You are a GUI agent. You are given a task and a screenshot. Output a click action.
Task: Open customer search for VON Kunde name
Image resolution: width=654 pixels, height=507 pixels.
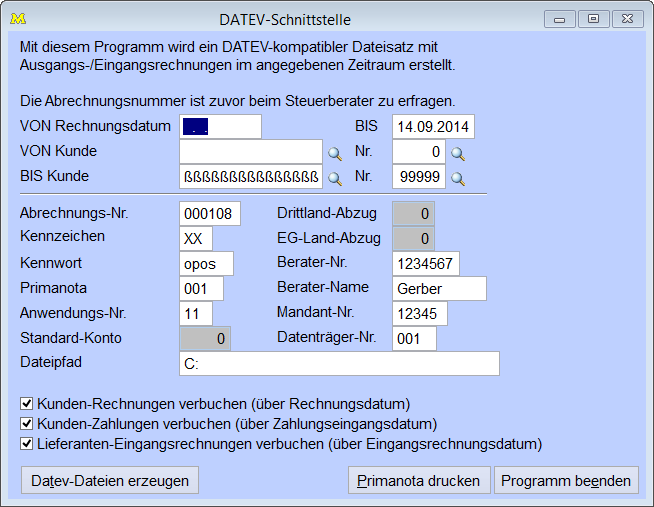(x=335, y=154)
